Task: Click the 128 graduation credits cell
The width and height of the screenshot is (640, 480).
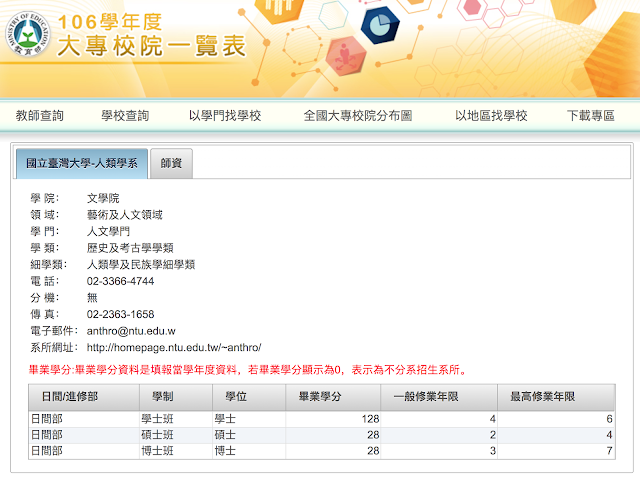Action: [333, 419]
